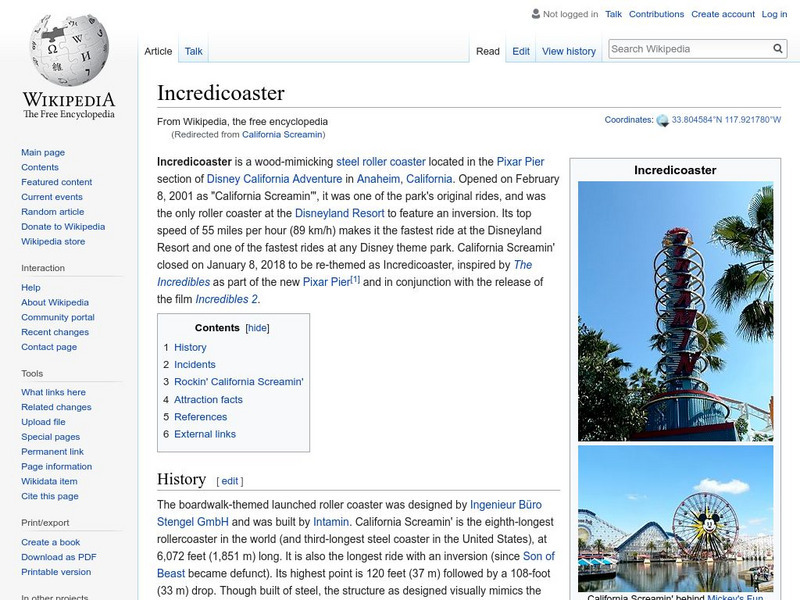800x600 pixels.
Task: Click Permanent link
Action: tap(52, 452)
